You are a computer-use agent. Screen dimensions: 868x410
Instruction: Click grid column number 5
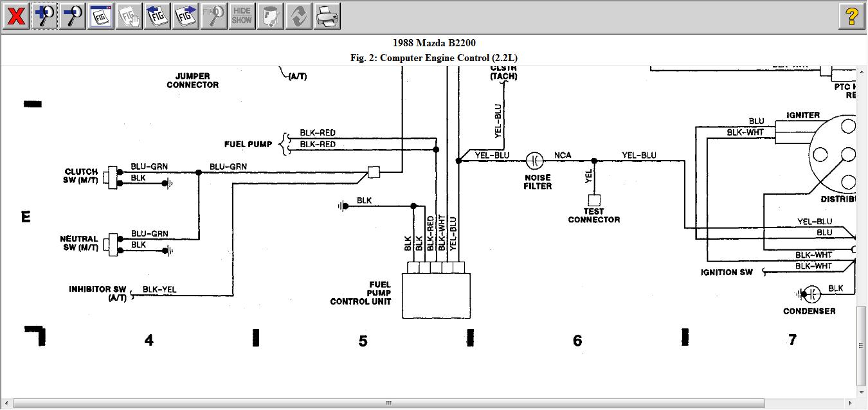tap(363, 341)
